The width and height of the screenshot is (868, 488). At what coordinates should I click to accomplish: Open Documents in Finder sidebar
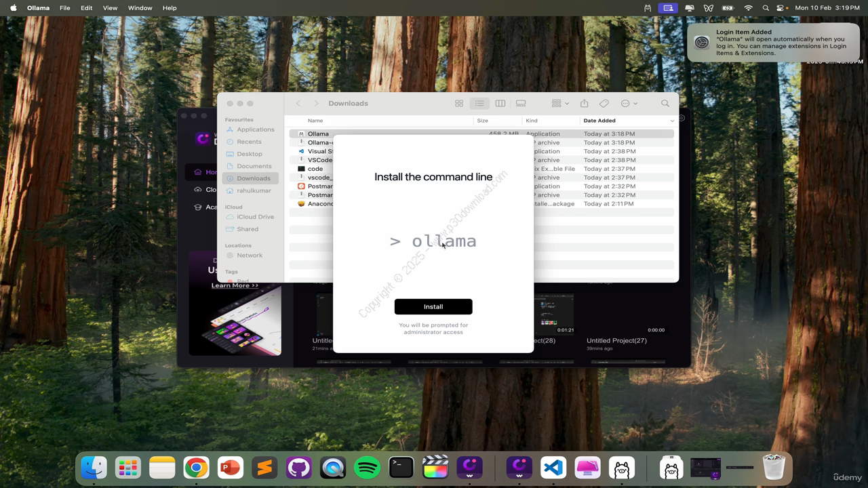(249, 166)
